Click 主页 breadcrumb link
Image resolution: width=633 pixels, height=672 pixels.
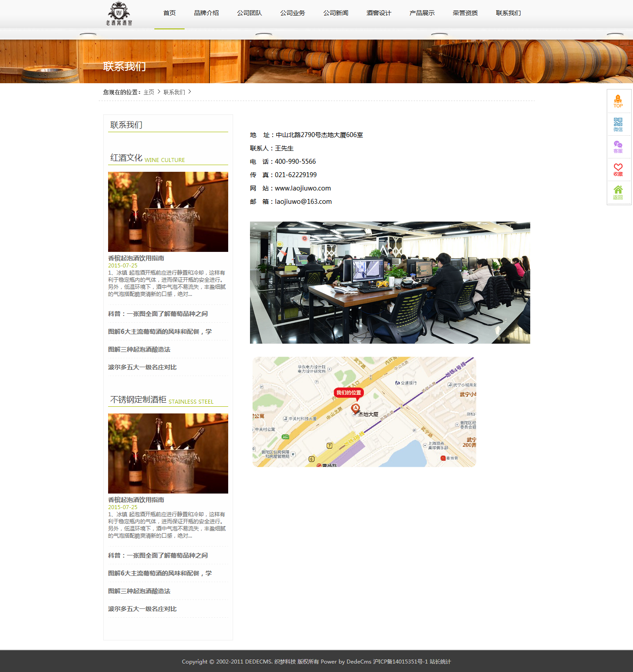tap(149, 92)
